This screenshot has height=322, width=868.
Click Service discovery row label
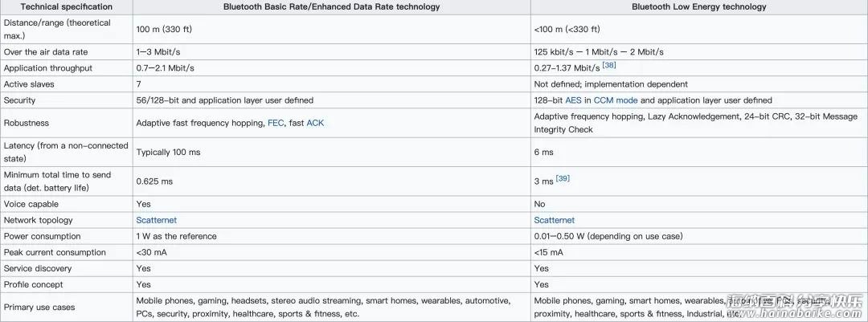click(x=38, y=268)
